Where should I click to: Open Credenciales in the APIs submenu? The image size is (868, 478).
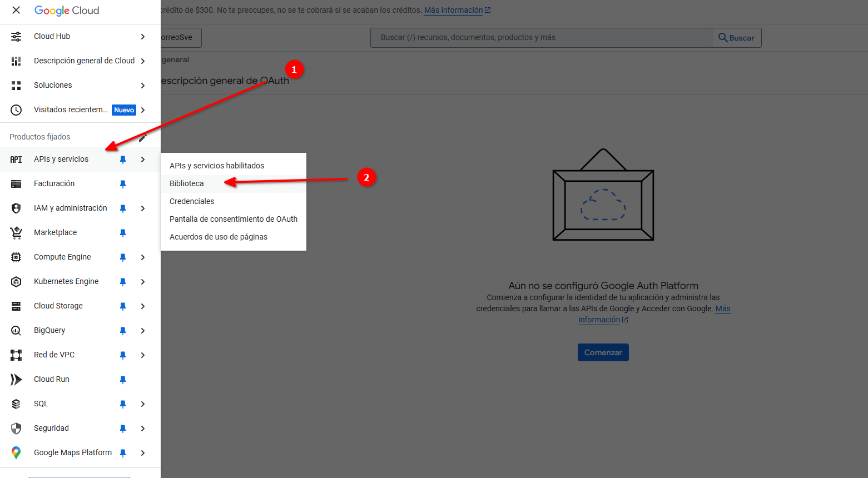point(192,201)
